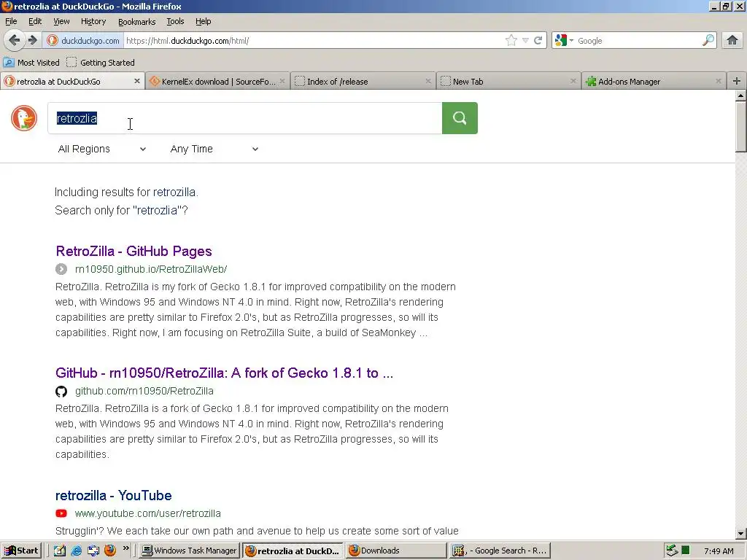Close the retrozlia at DuckDuckGo tab
Viewport: 747px width, 560px height.
pyautogui.click(x=136, y=81)
